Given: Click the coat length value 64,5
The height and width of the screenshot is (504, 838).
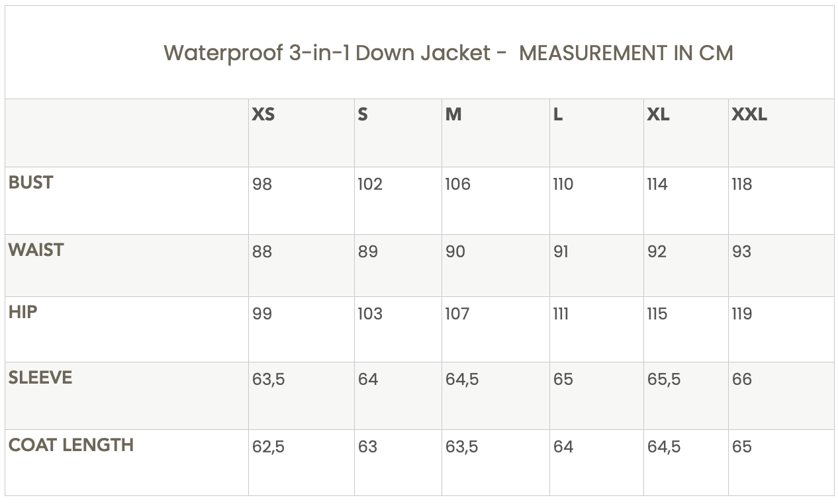Looking at the screenshot, I should click(664, 447).
